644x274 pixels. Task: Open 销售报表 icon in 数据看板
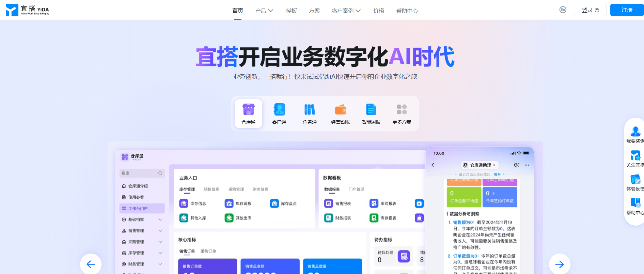point(329,203)
